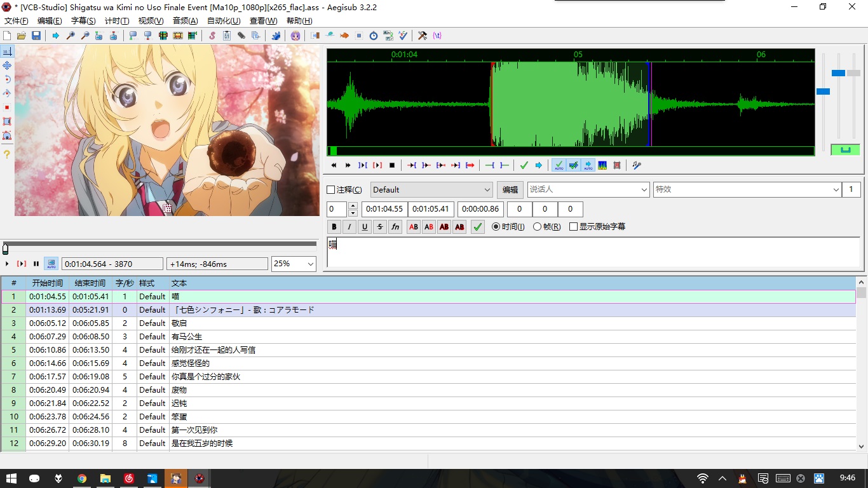Screen dimensions: 868x488
Task: Select the rectangle clip tool
Action: (x=7, y=121)
